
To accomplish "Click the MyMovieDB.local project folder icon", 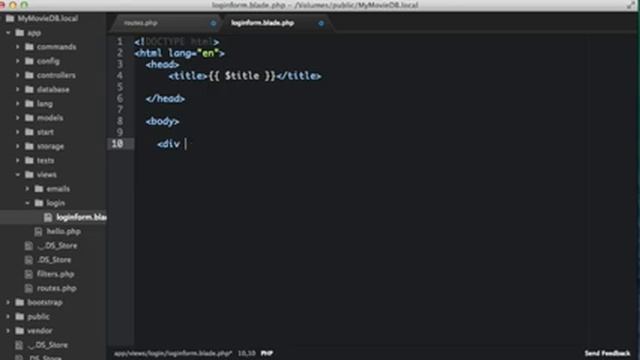I will tap(10, 18).
